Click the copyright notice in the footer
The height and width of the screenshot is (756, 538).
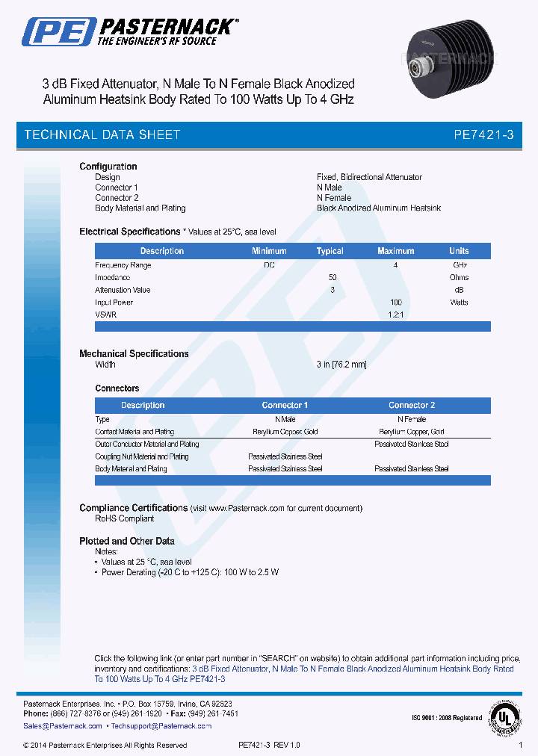[x=105, y=745]
